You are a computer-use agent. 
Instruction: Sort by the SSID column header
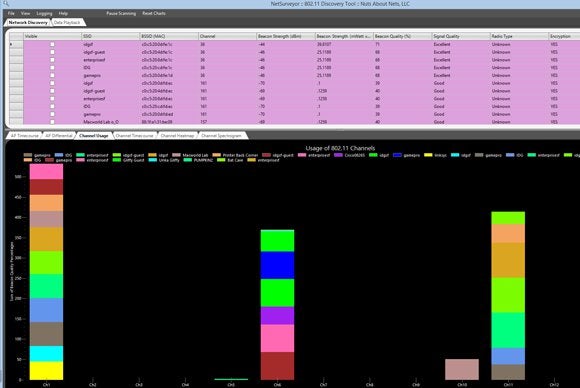click(x=110, y=36)
